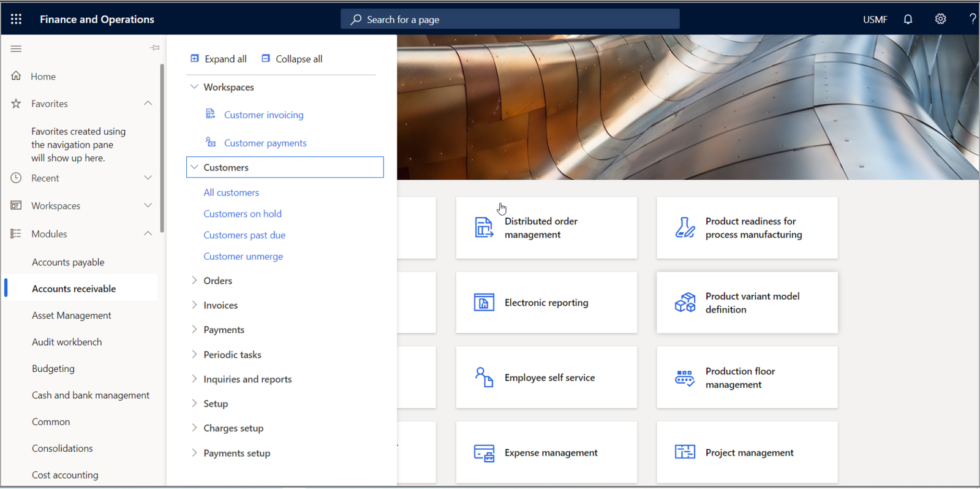Open the Budgeting module

(x=53, y=369)
